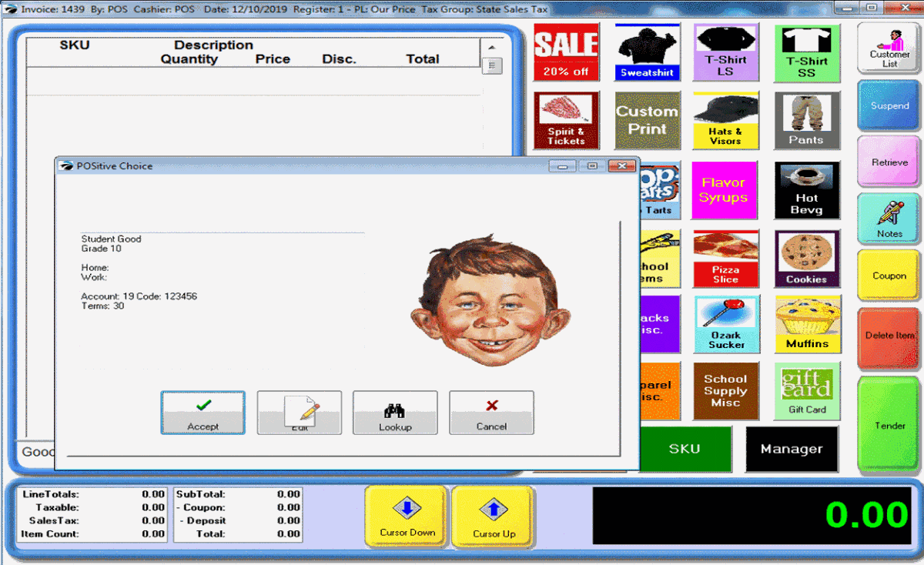Open School Supply Misc tile
The height and width of the screenshot is (565, 924).
[x=725, y=391]
